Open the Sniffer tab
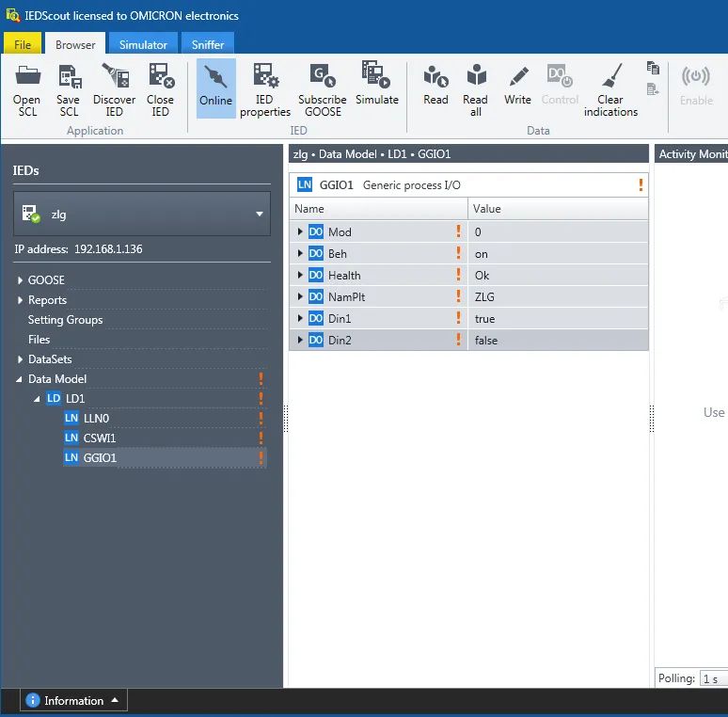 coord(208,44)
